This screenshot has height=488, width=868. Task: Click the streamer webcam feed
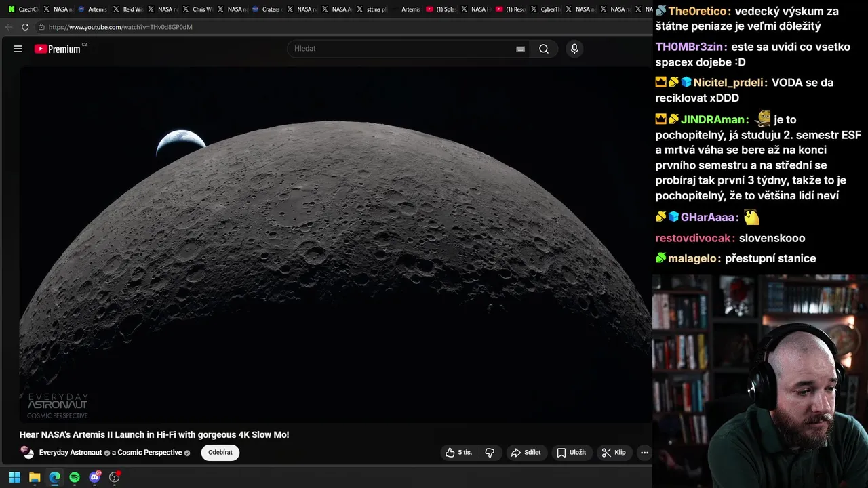(x=760, y=381)
